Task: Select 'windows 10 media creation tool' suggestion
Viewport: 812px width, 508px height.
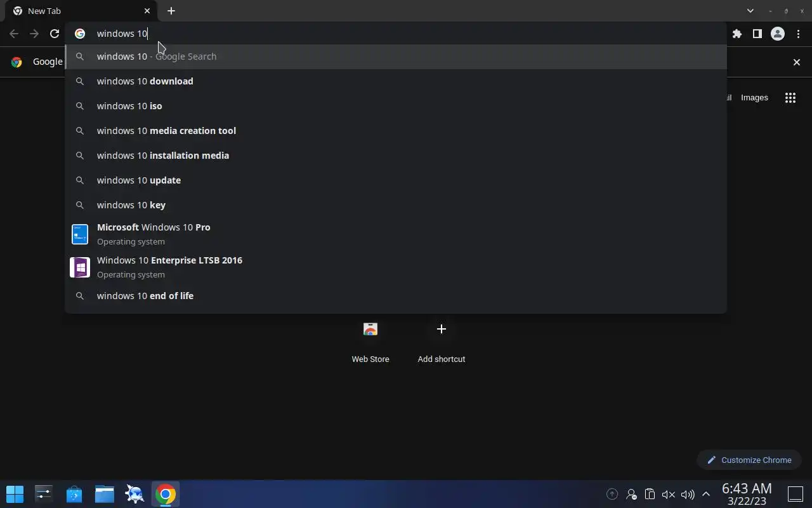Action: click(396, 131)
